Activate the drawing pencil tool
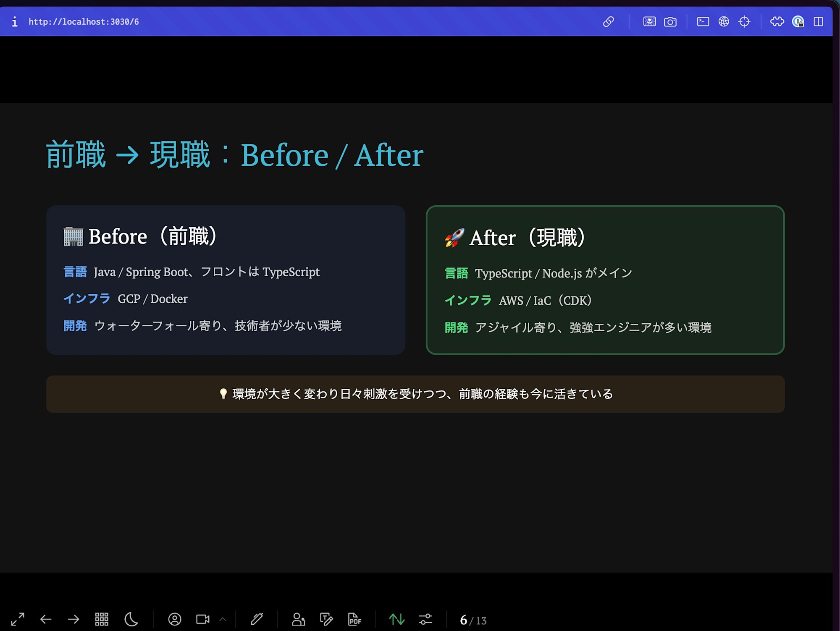This screenshot has height=631, width=840. point(257,619)
